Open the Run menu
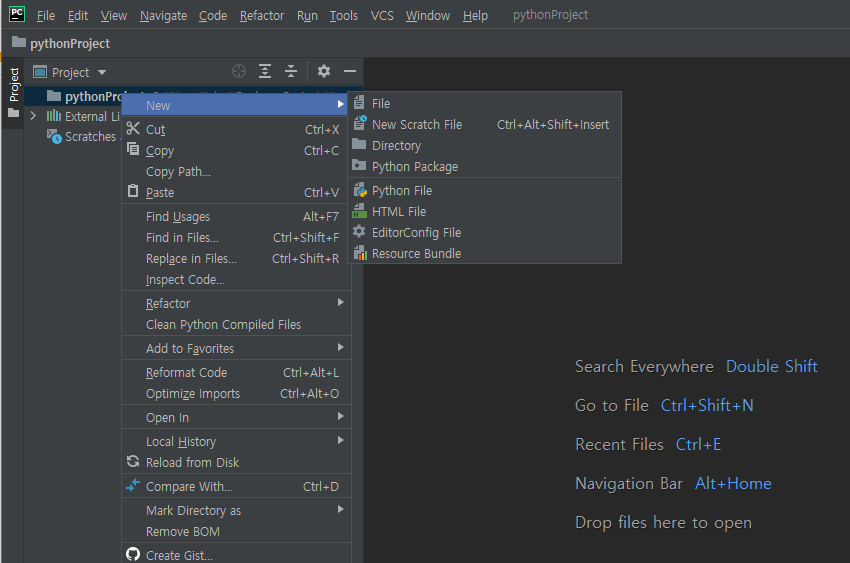This screenshot has height=563, width=850. (x=307, y=16)
